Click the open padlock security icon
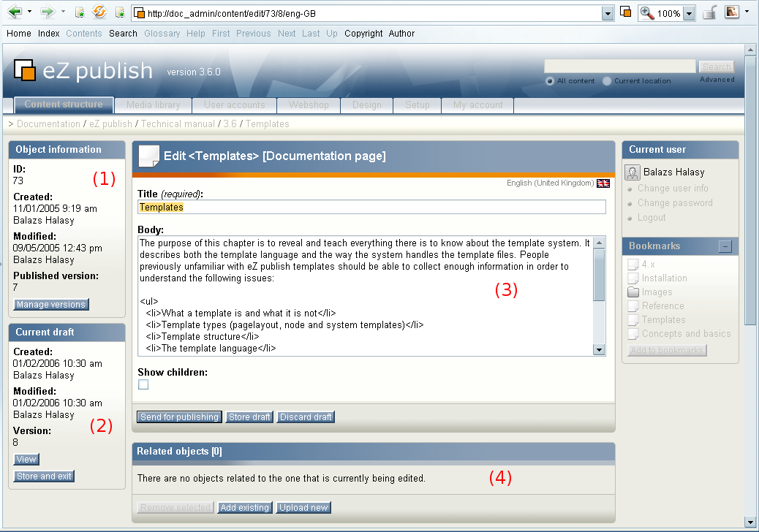This screenshot has height=532, width=759. pos(709,12)
